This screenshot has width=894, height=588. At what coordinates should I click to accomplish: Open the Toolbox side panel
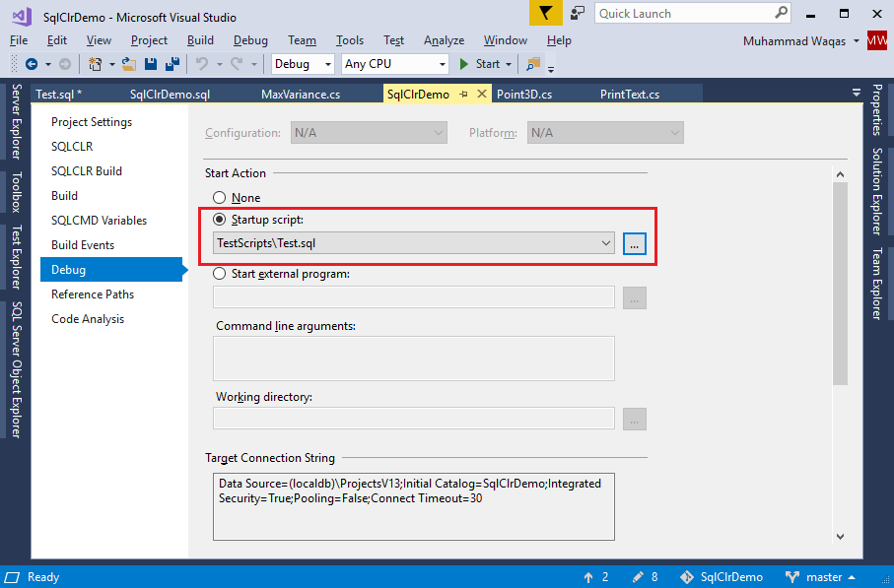[16, 192]
